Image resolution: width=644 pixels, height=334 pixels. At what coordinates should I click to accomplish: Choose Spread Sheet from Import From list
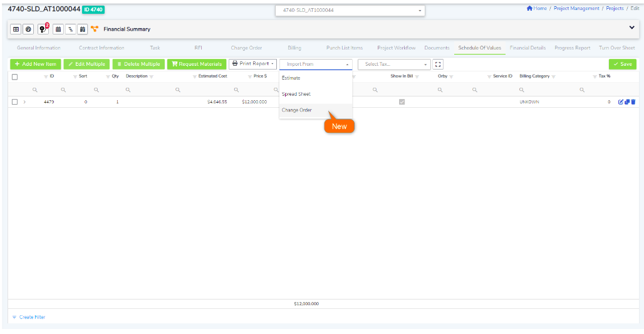tap(316, 94)
